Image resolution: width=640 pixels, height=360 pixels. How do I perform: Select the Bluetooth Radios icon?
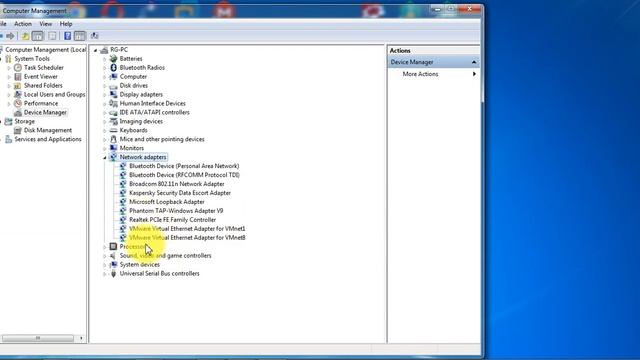tap(113, 68)
